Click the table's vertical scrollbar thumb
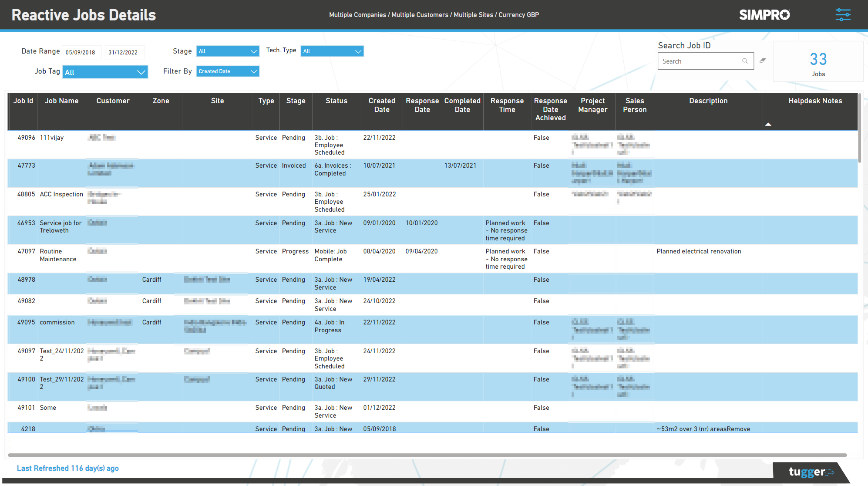Screen dimensions: 868x486 [x=860, y=128]
